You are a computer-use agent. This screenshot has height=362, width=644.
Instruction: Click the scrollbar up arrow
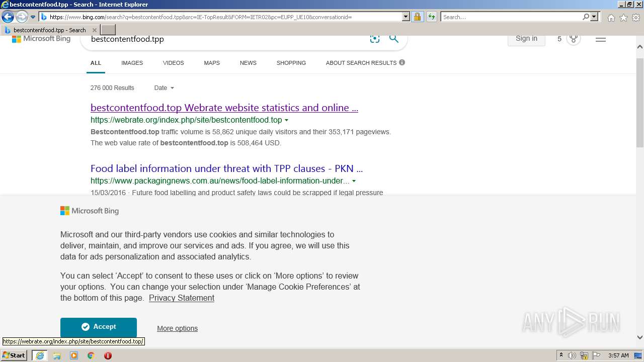click(x=640, y=47)
